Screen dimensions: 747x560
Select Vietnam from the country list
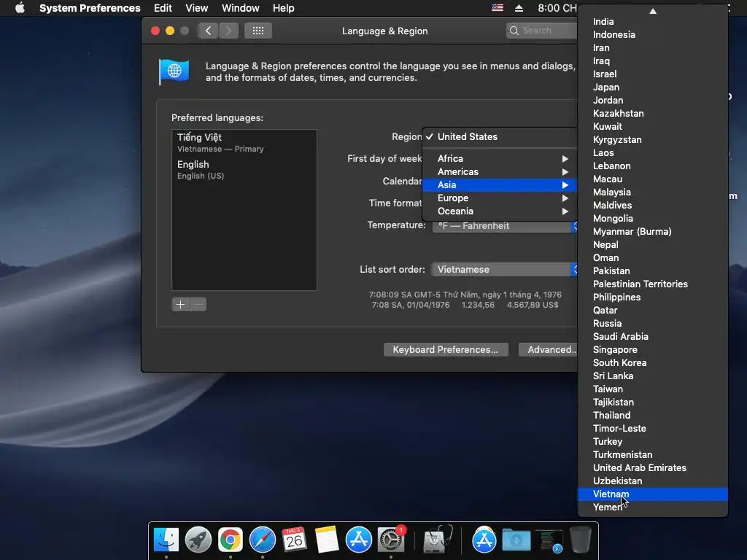coord(653,494)
